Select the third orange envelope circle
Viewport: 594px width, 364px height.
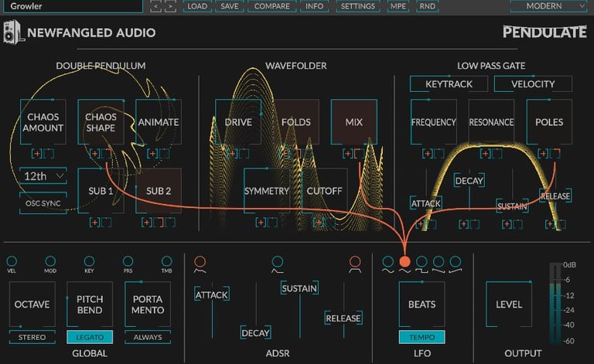355,261
